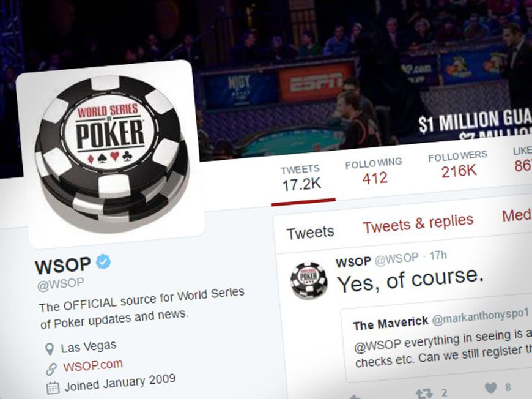This screenshot has height=399, width=532.
Task: Click the @markanthonyspo1 handle
Action: tap(481, 317)
